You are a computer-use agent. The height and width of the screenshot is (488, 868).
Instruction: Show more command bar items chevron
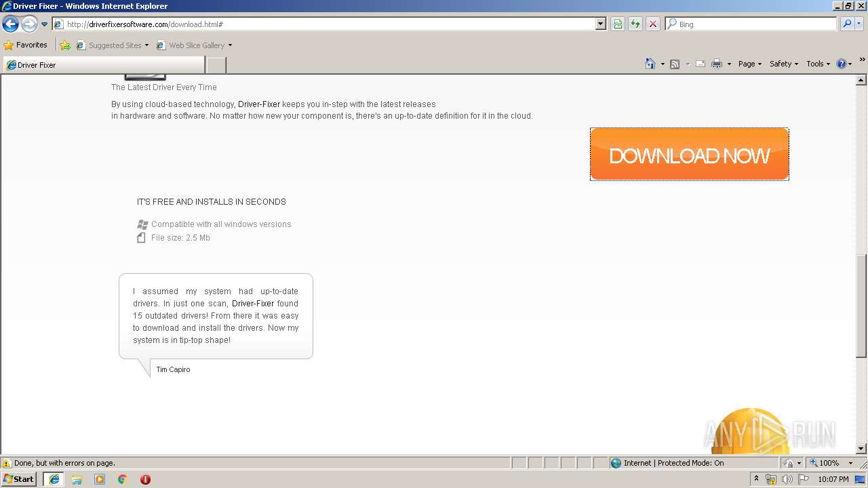(862, 60)
